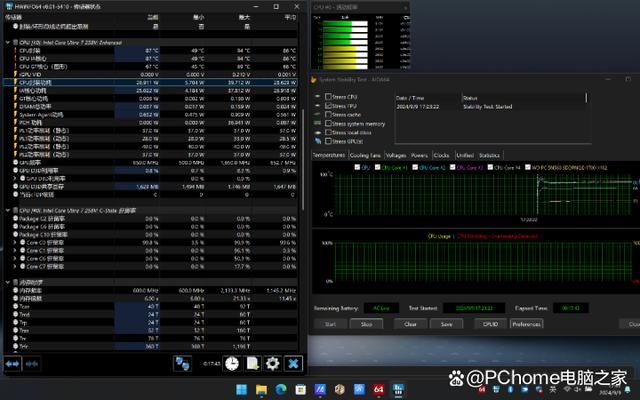Close sensors with HWiNFO blue X icon
The width and height of the screenshot is (640, 400).
[293, 363]
